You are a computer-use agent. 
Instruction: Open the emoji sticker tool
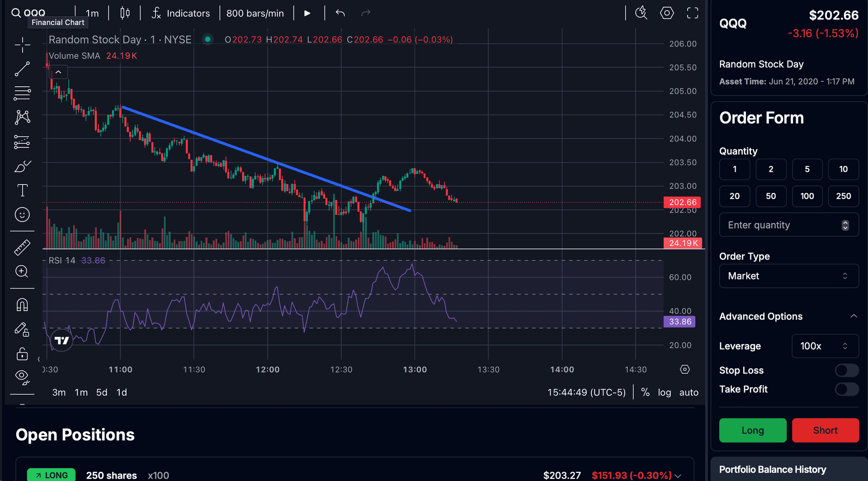pos(22,214)
